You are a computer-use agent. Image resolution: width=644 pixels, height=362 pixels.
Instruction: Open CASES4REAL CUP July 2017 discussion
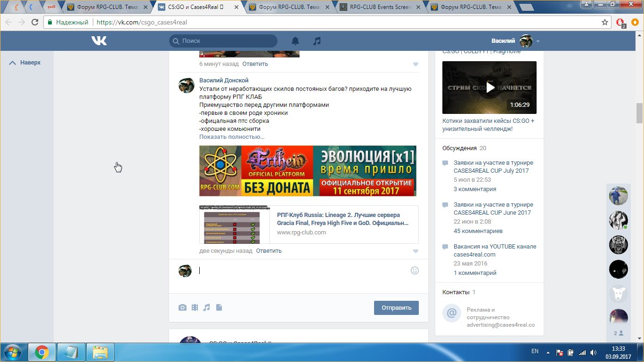pos(493,167)
